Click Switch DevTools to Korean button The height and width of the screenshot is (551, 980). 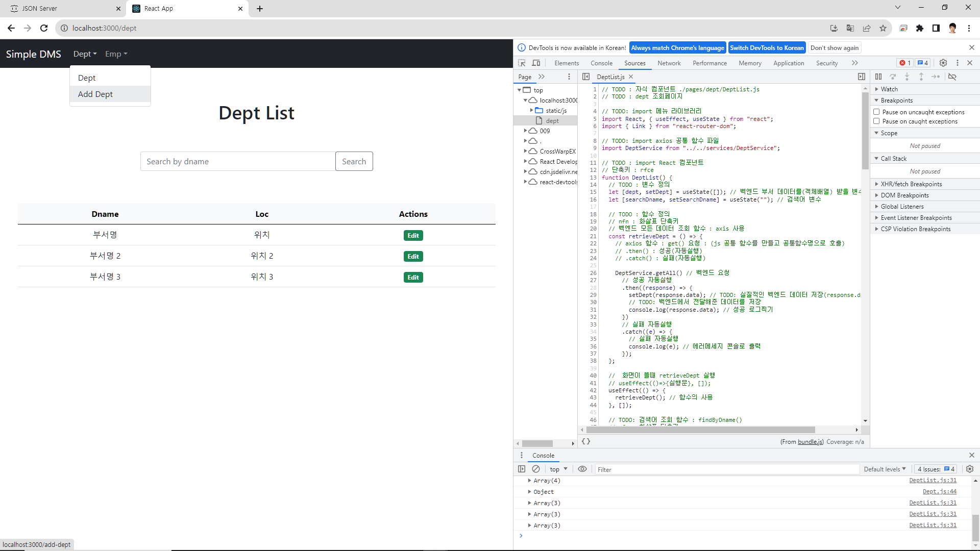[x=767, y=48]
